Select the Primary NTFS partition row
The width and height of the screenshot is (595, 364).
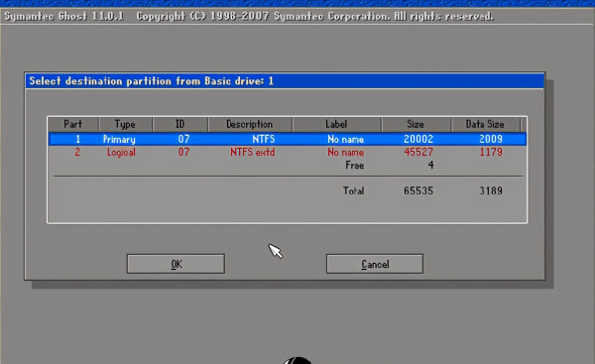tap(288, 139)
